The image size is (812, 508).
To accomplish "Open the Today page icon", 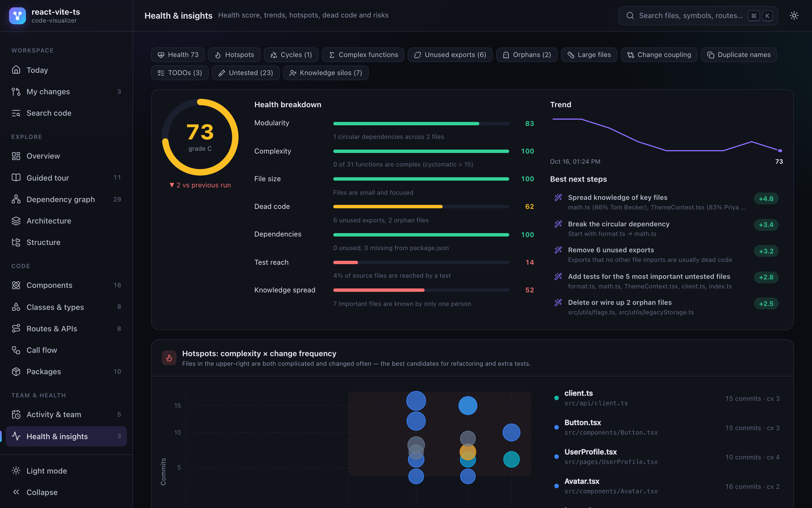I will pyautogui.click(x=16, y=70).
